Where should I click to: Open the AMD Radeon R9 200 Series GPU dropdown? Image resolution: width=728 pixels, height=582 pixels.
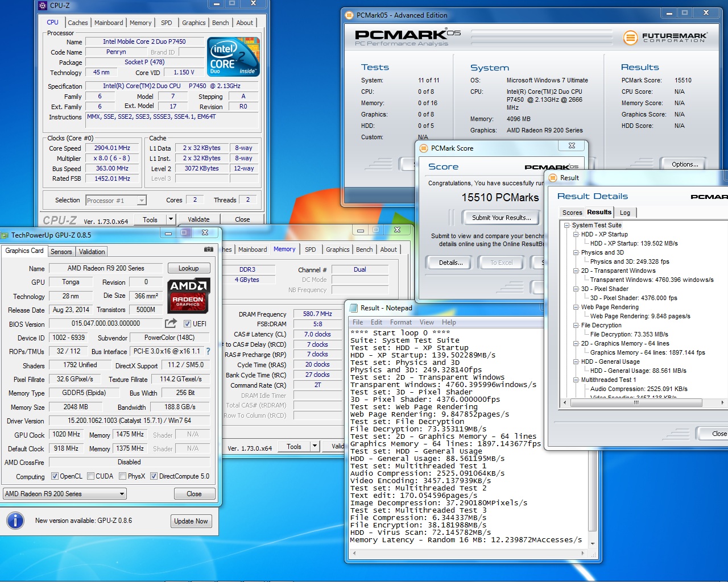[x=65, y=494]
